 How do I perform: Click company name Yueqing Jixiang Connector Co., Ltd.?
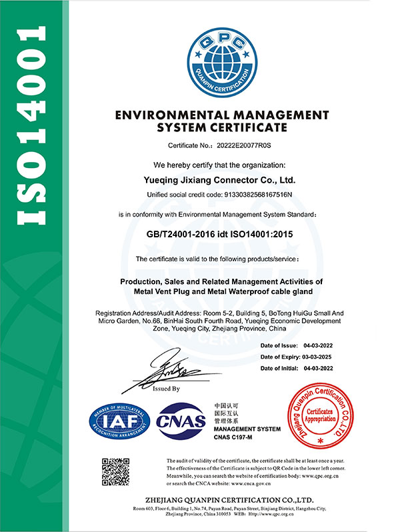click(219, 180)
